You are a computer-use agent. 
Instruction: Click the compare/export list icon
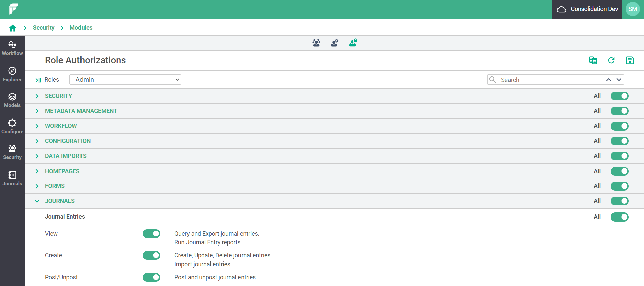click(x=593, y=60)
